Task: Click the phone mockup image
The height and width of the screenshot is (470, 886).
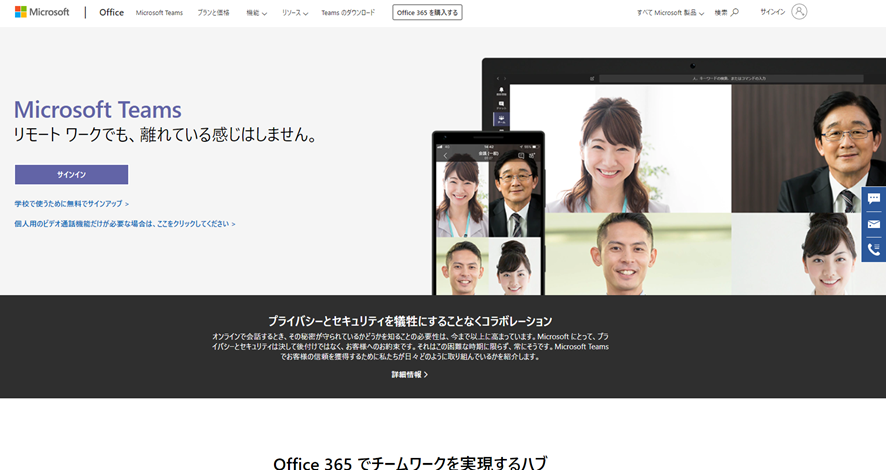Action: (x=488, y=213)
